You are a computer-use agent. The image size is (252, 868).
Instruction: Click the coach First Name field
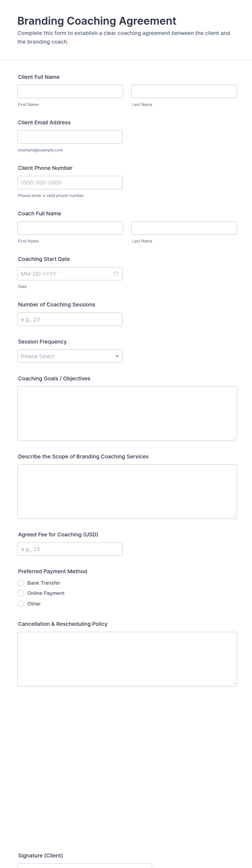70,228
